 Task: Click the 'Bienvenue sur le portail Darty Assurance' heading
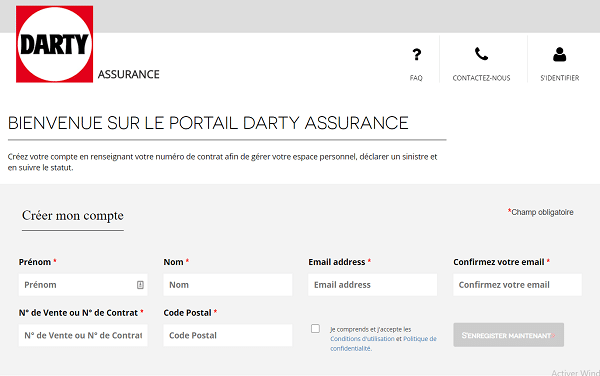click(x=208, y=123)
